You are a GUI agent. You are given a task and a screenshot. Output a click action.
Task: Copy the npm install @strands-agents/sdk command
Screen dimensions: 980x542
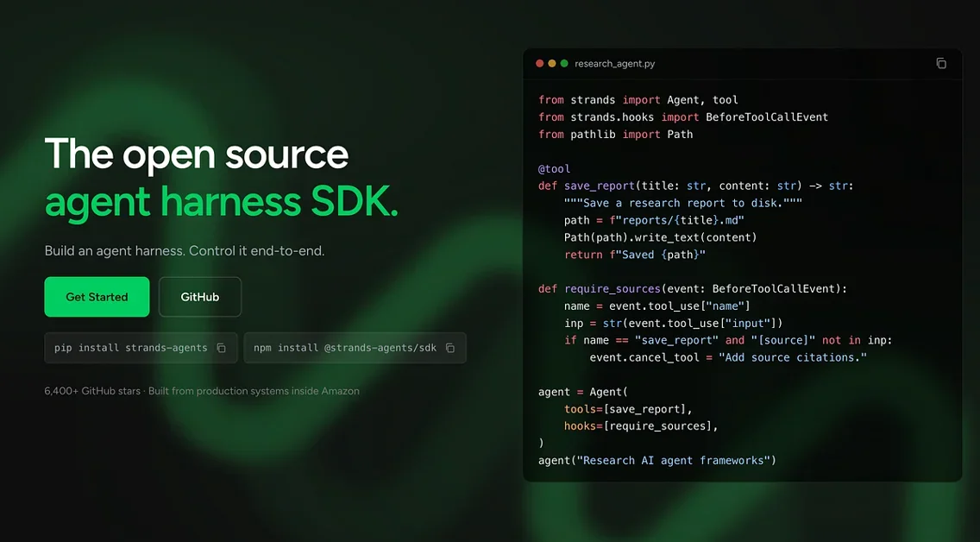click(x=450, y=348)
